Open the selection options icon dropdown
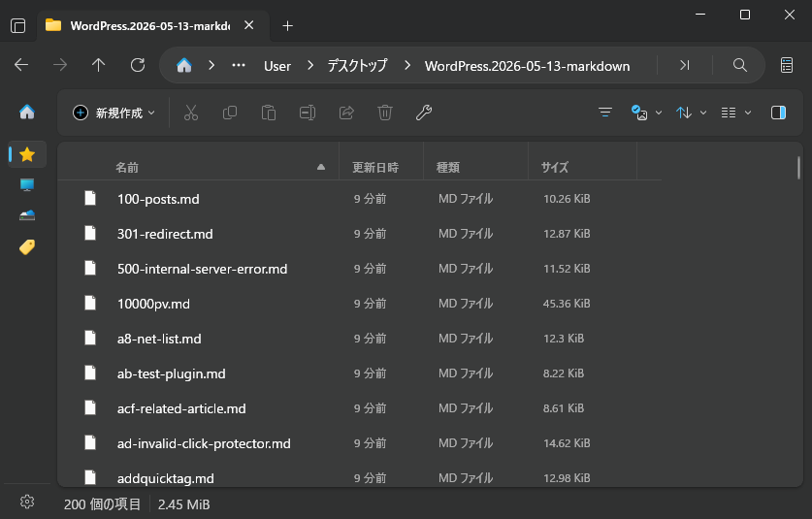 646,113
